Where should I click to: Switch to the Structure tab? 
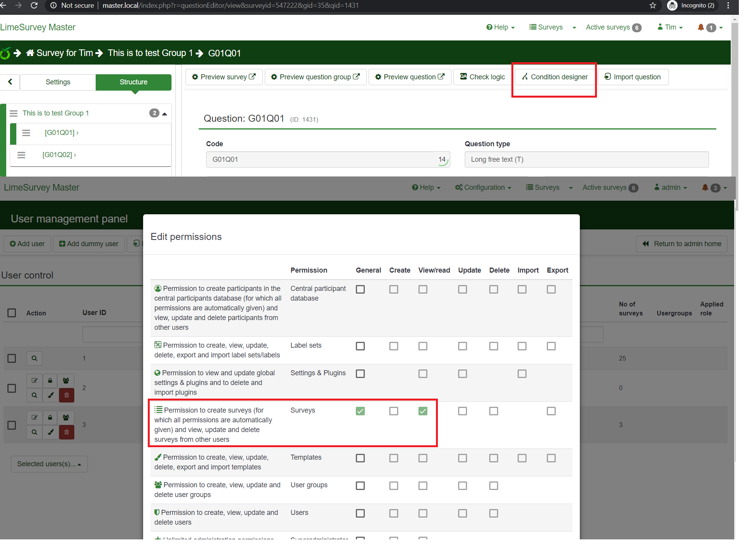[x=133, y=82]
